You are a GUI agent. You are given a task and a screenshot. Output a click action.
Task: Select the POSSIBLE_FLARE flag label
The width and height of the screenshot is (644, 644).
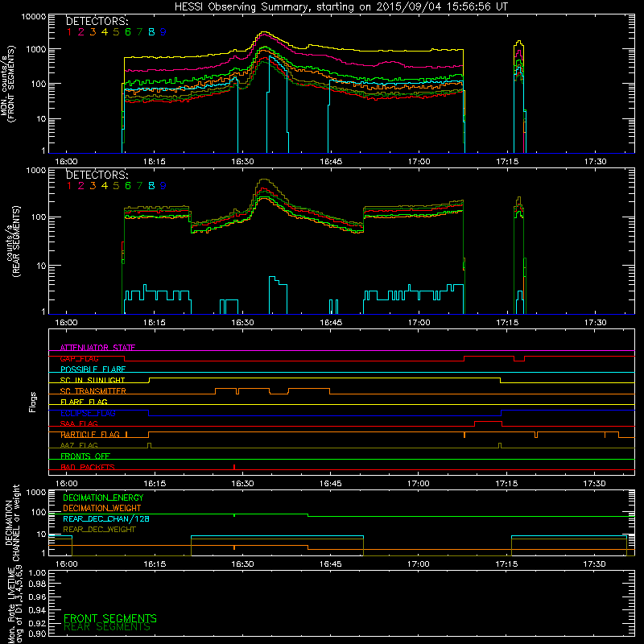(x=93, y=369)
